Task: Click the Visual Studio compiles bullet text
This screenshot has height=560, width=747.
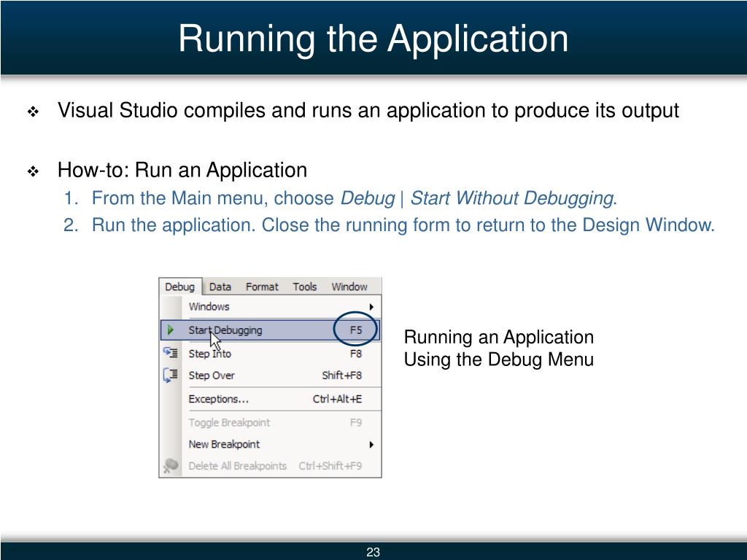Action: pyautogui.click(x=368, y=111)
